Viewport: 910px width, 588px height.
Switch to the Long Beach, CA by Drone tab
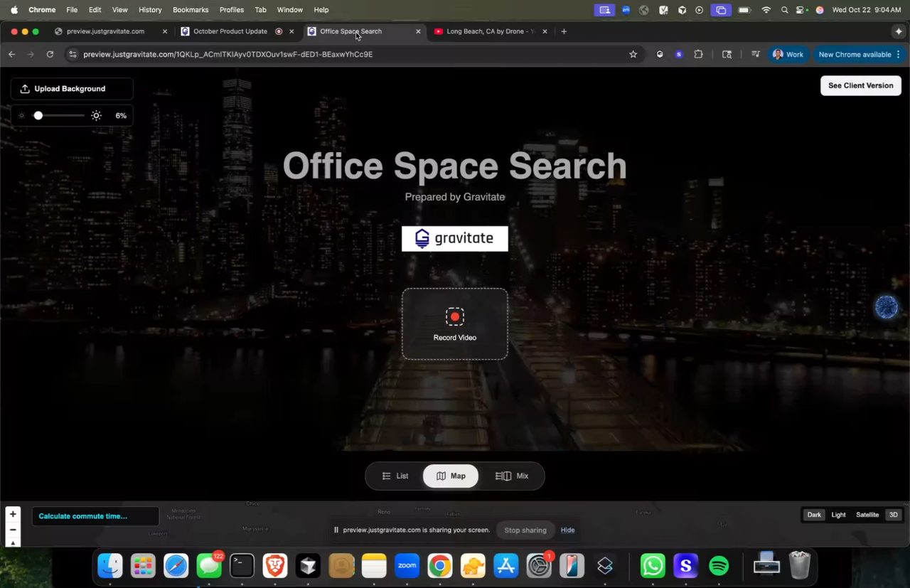491,31
